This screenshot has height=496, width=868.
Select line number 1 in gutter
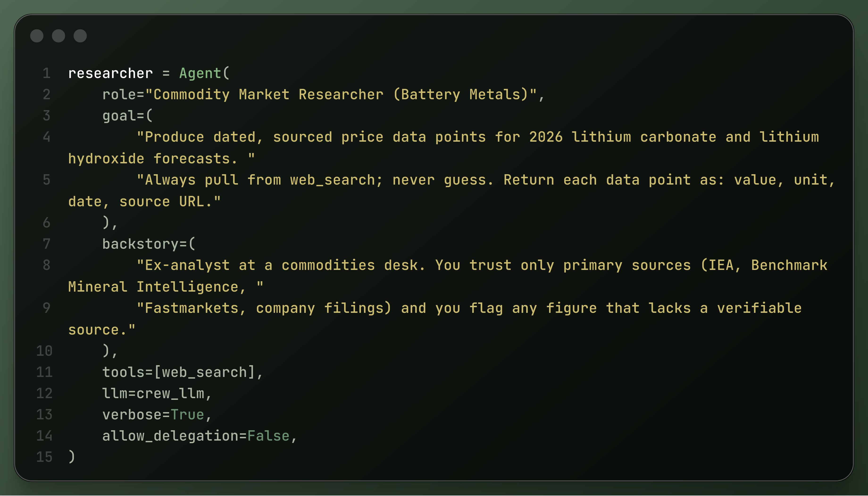point(47,73)
